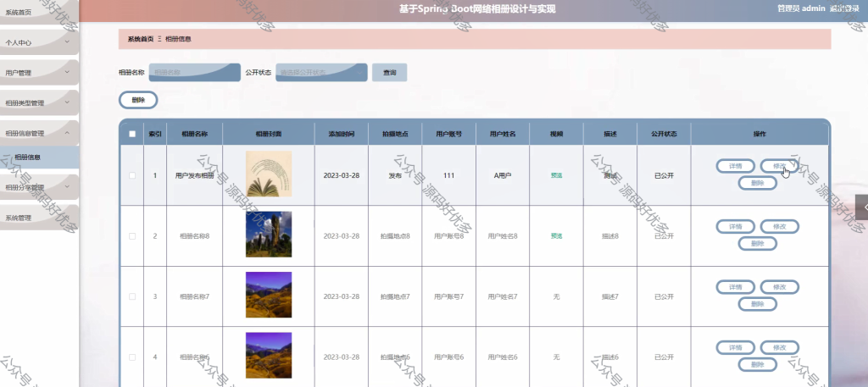This screenshot has width=868, height=387.
Task: Click the batch 删除 button above the table
Action: tap(138, 100)
